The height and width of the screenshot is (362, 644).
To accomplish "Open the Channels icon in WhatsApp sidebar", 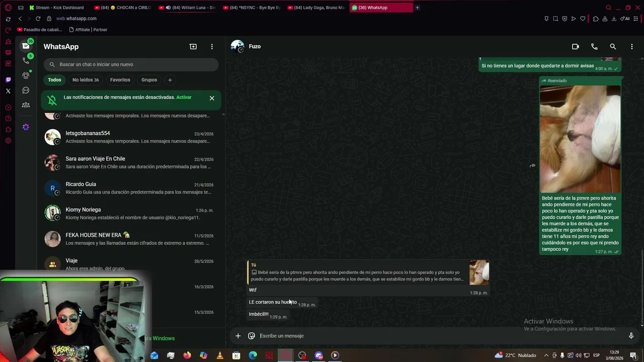I will tap(26, 90).
